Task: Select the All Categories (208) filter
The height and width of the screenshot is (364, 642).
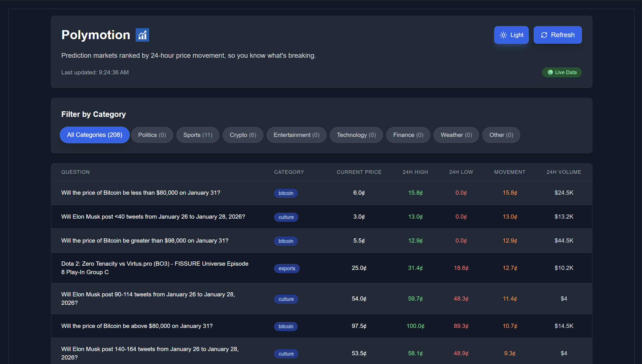Action: coord(94,135)
